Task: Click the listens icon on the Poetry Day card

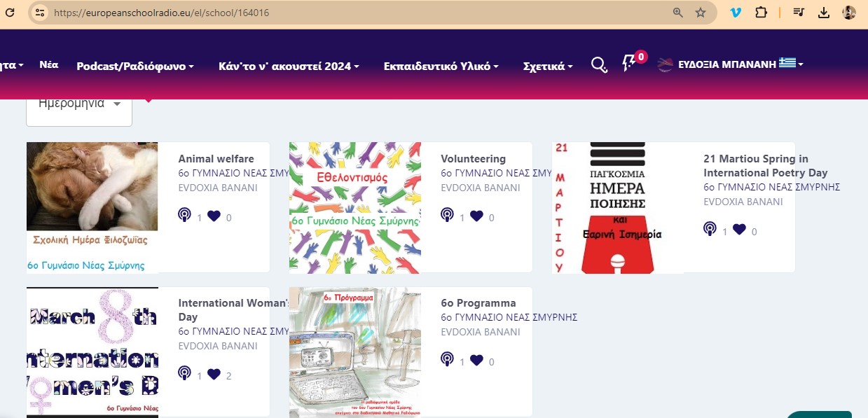Action: pyautogui.click(x=710, y=230)
